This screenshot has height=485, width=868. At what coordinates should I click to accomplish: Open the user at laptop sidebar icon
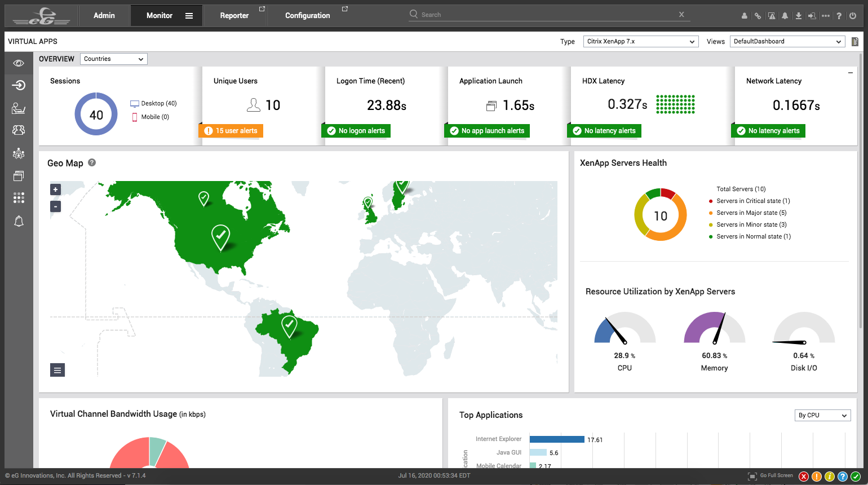click(x=19, y=108)
